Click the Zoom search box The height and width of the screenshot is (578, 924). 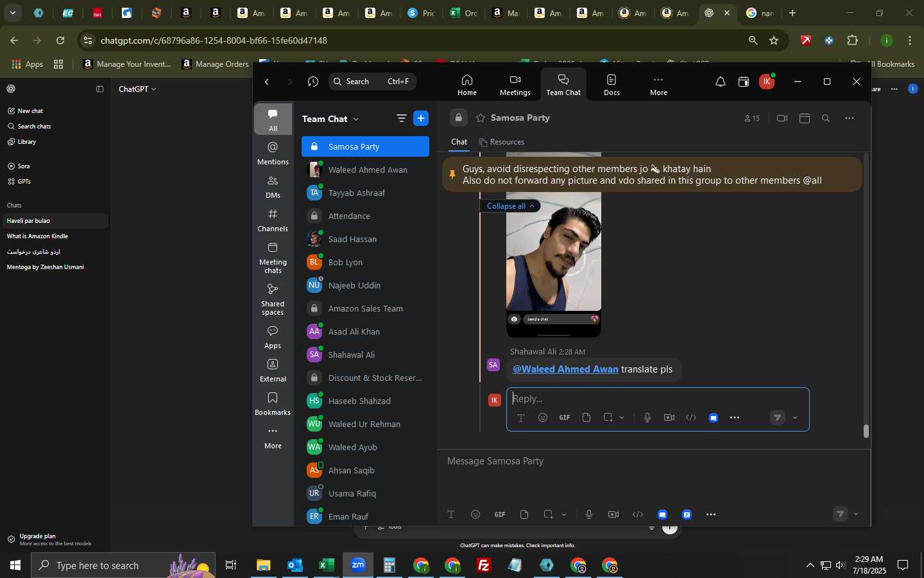373,82
